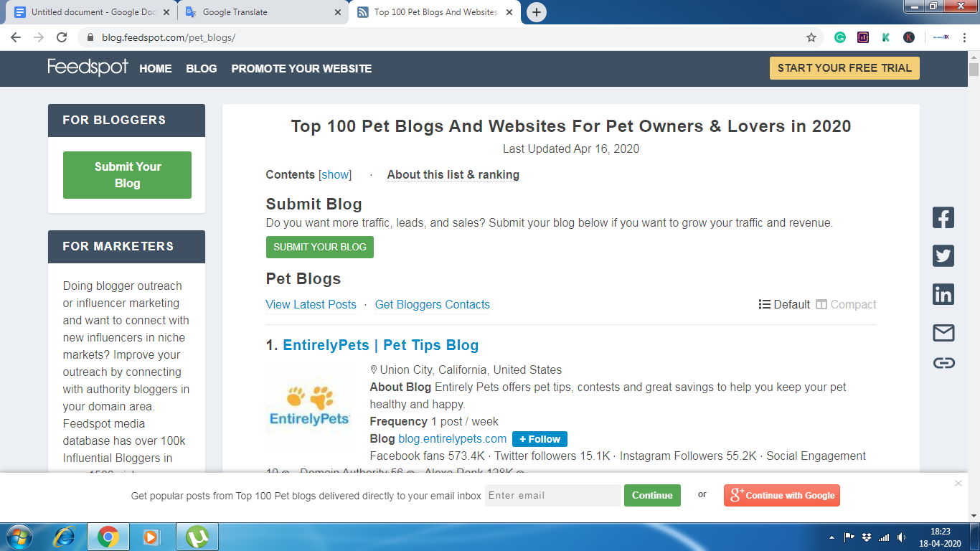Close the email subscription bar

pyautogui.click(x=958, y=484)
